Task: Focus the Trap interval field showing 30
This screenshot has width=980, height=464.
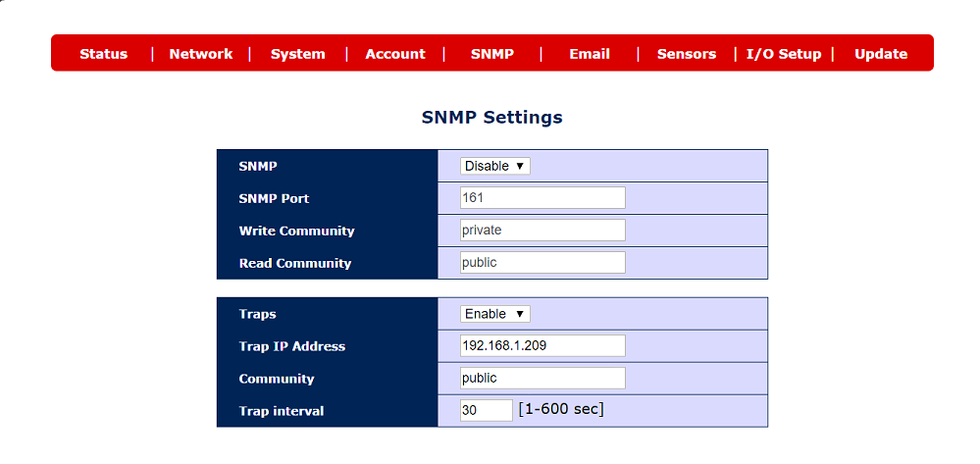Action: click(487, 410)
